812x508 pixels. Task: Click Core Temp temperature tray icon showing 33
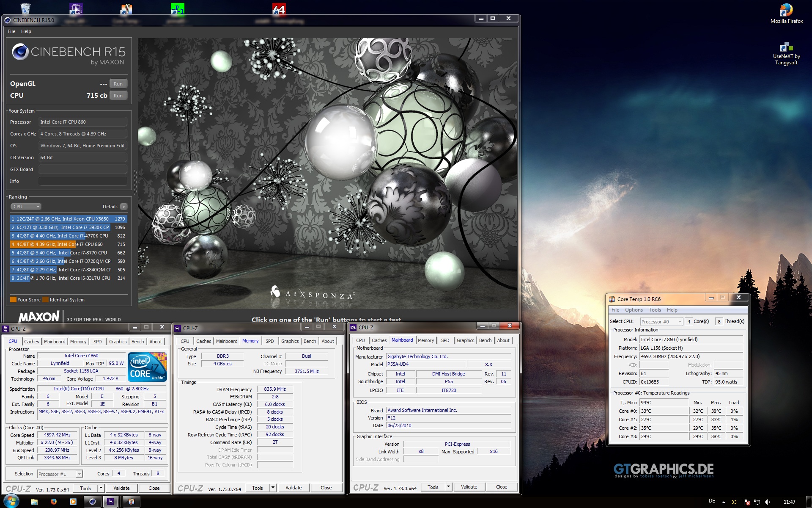click(x=734, y=502)
